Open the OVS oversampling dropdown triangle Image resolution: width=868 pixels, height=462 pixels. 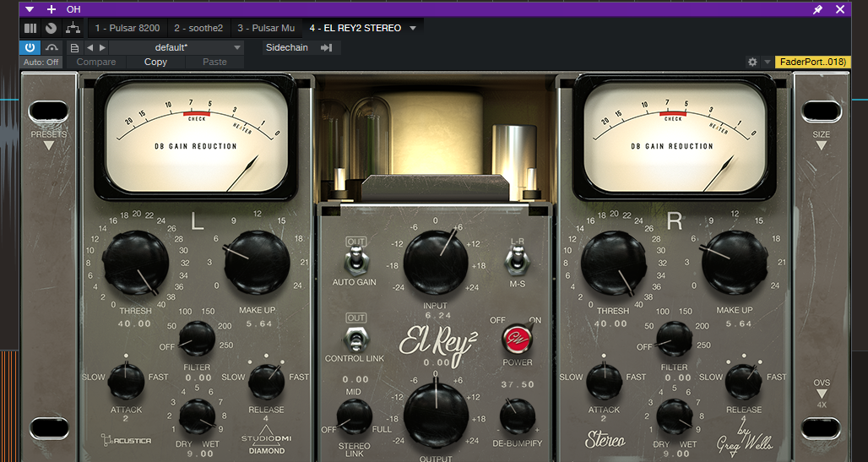(x=822, y=394)
